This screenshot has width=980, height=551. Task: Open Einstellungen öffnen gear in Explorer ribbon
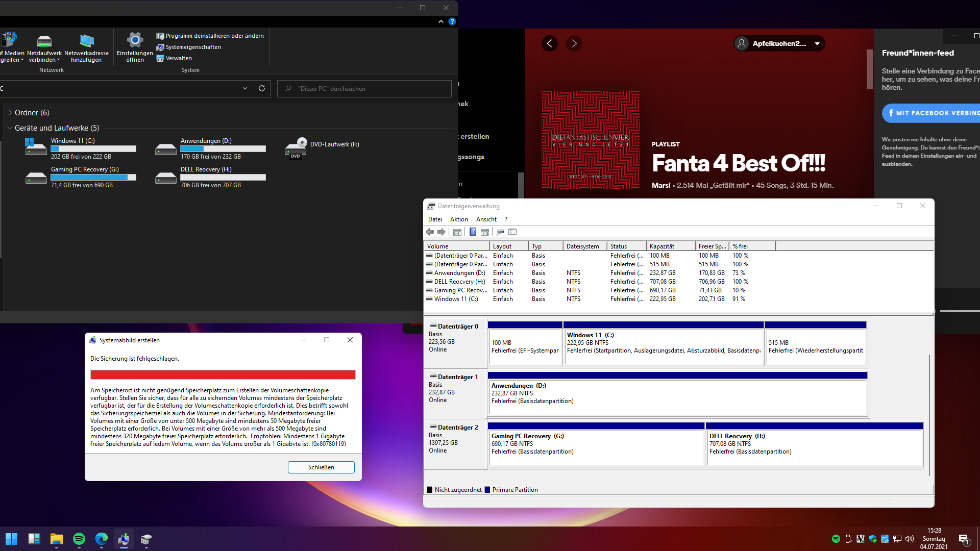135,48
